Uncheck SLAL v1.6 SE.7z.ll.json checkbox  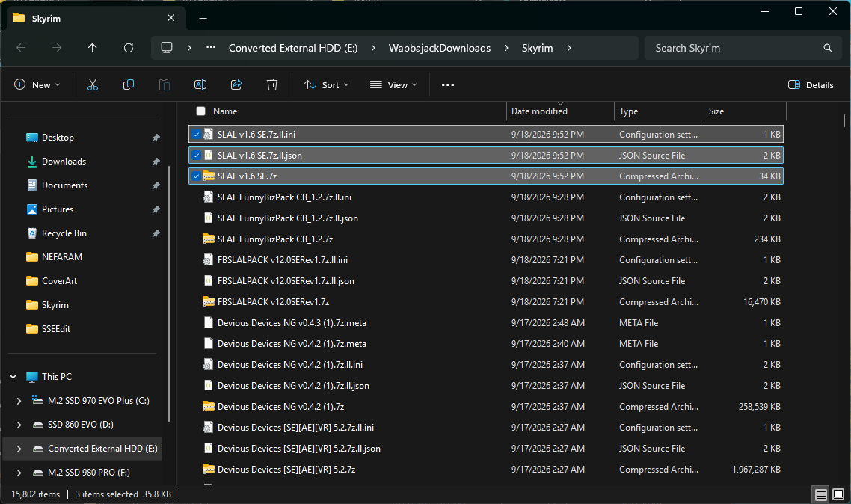(197, 155)
